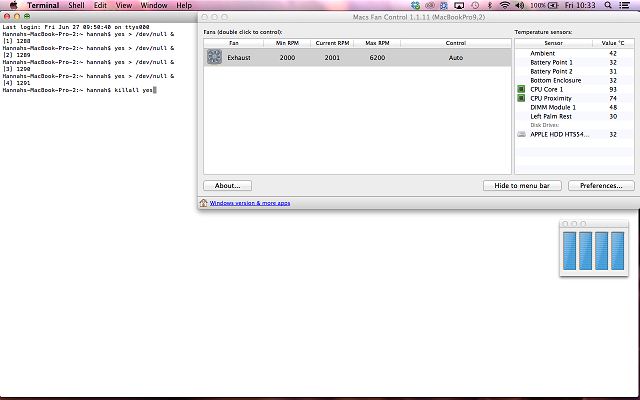Click the killall yes command line in Terminal
The height and width of the screenshot is (400, 640).
click(x=78, y=90)
